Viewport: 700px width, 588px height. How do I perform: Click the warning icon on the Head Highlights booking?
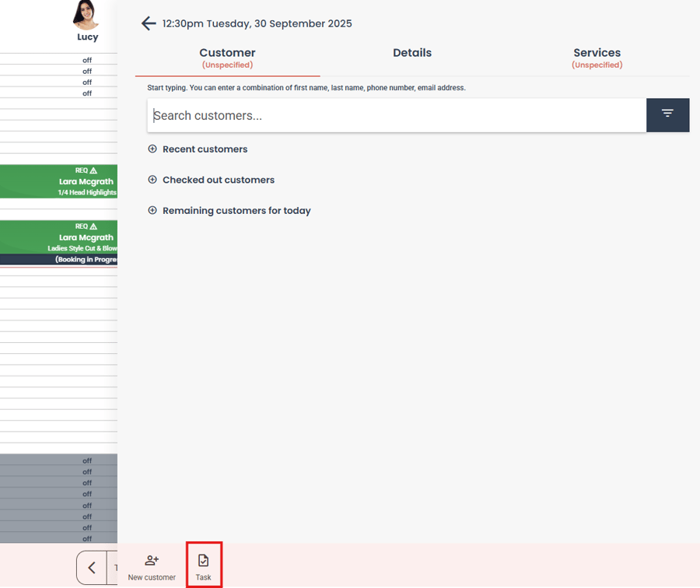(93, 170)
